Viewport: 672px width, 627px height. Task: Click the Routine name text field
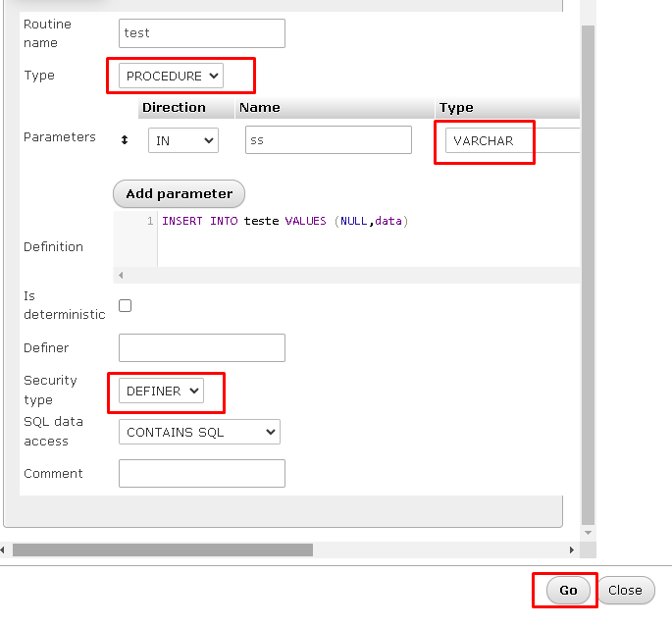[x=201, y=33]
